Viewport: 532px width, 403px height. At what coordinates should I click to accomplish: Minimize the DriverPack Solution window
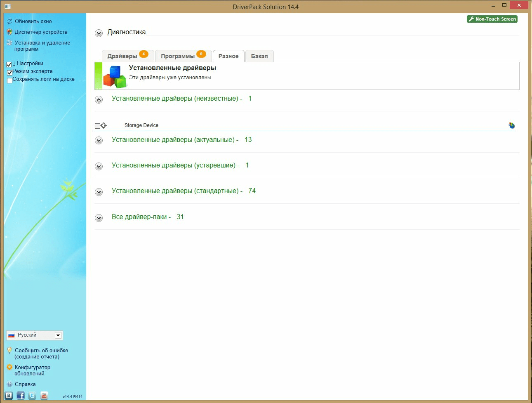[493, 6]
